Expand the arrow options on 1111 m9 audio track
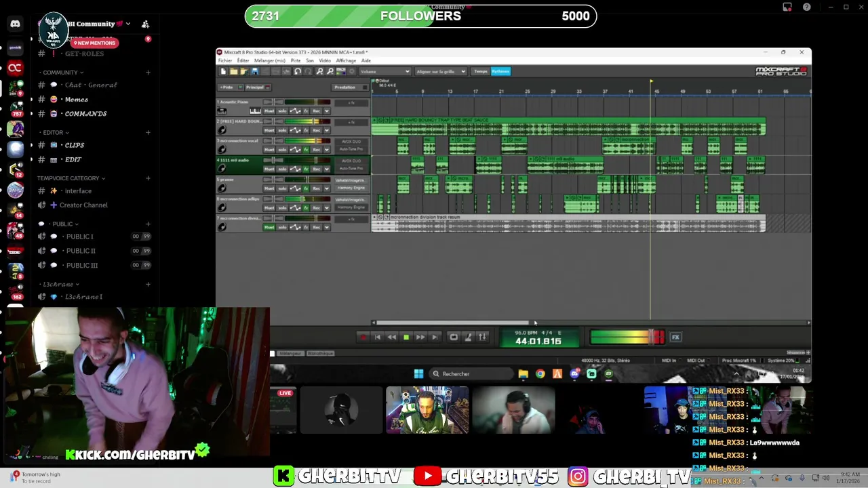This screenshot has height=488, width=868. point(327,169)
